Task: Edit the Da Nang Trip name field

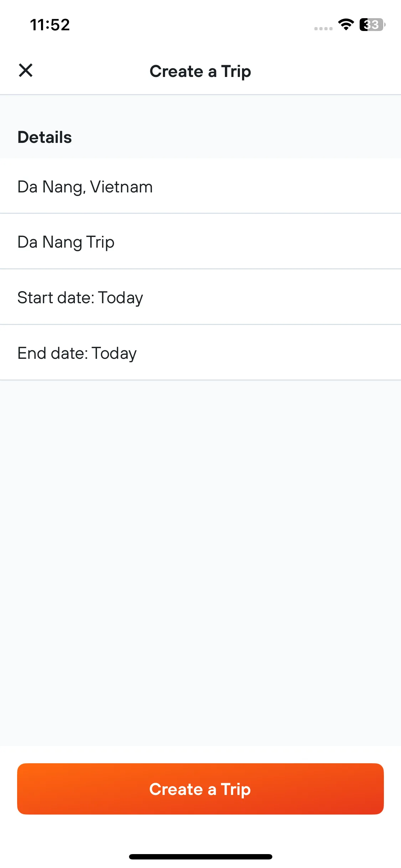Action: (200, 242)
